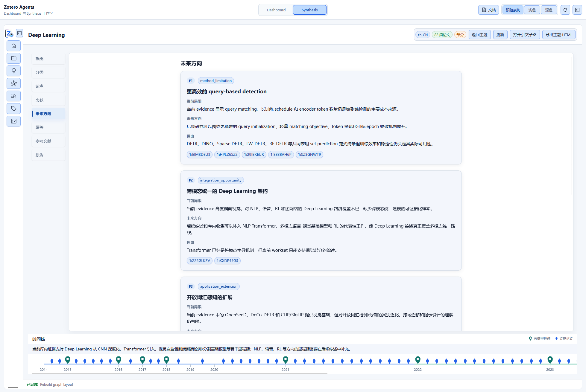
Task: Click the 文献论文 legend entry
Action: click(564, 338)
